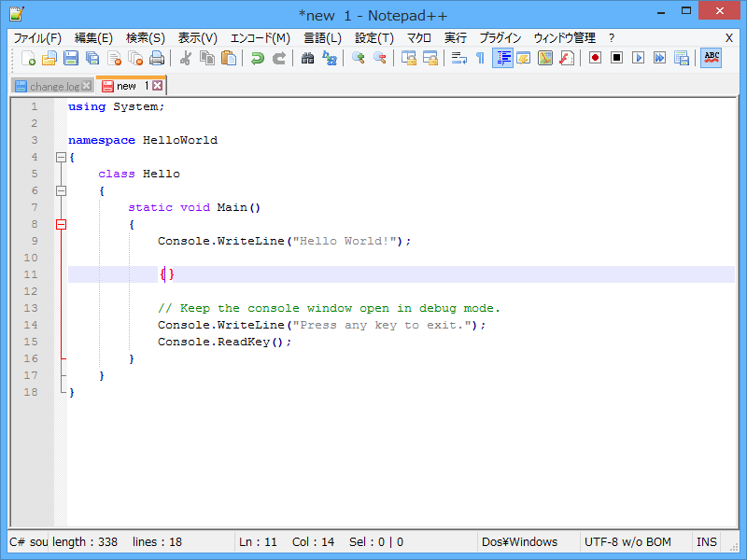
Task: Click the Save file toolbar icon
Action: click(x=71, y=58)
